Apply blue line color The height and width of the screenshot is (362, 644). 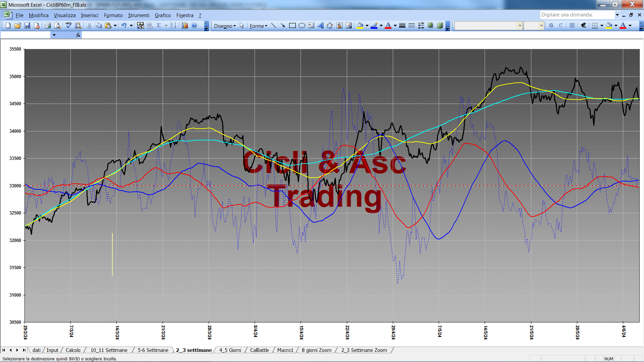tap(374, 26)
